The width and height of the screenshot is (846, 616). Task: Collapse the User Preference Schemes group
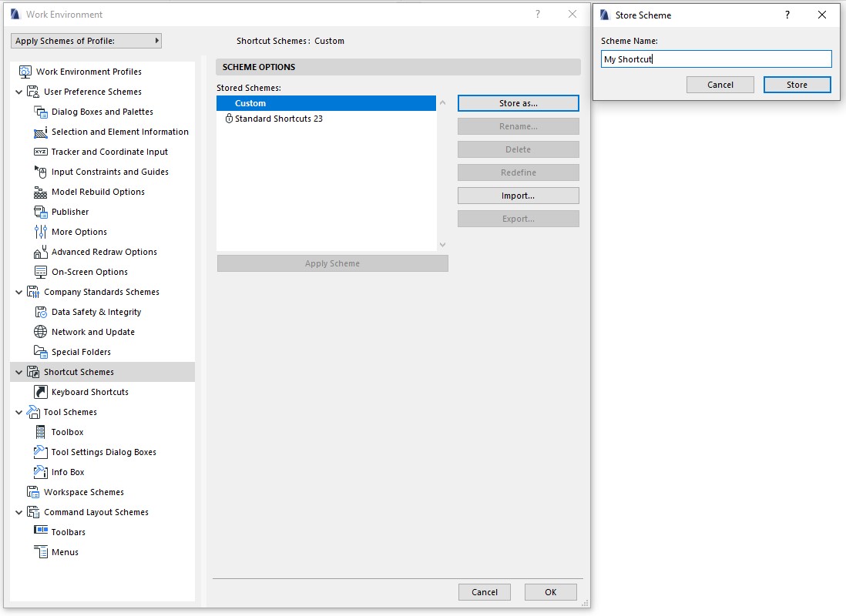[19, 92]
